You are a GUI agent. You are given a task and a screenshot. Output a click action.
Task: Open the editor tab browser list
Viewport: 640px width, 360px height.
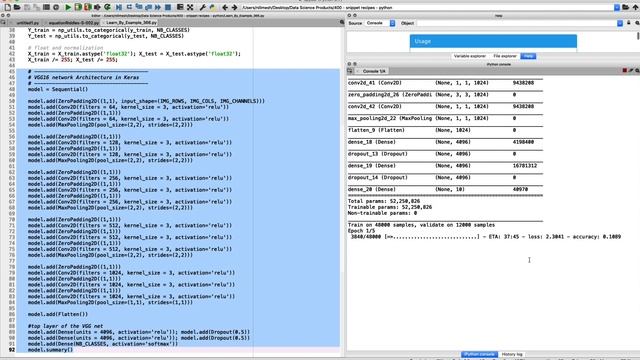[4, 22]
